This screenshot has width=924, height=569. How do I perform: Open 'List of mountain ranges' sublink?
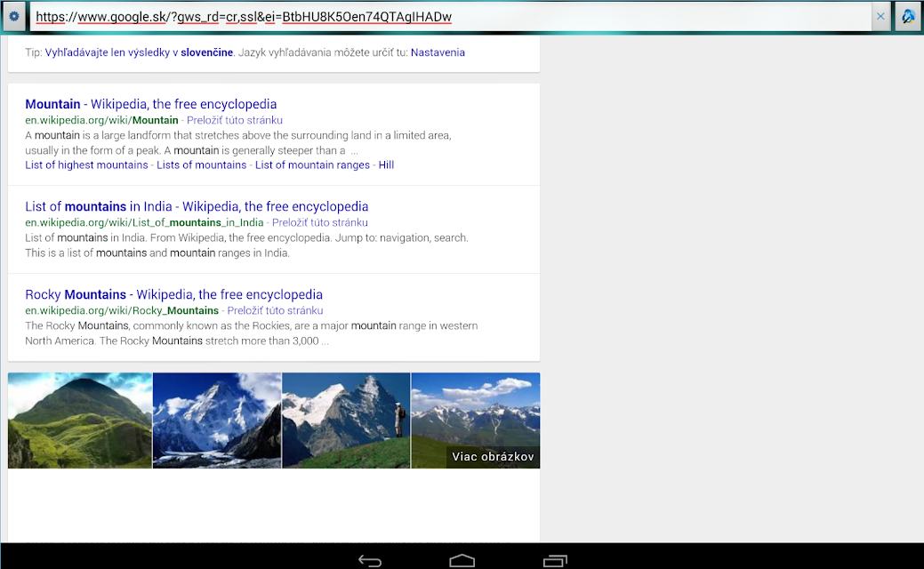point(312,165)
